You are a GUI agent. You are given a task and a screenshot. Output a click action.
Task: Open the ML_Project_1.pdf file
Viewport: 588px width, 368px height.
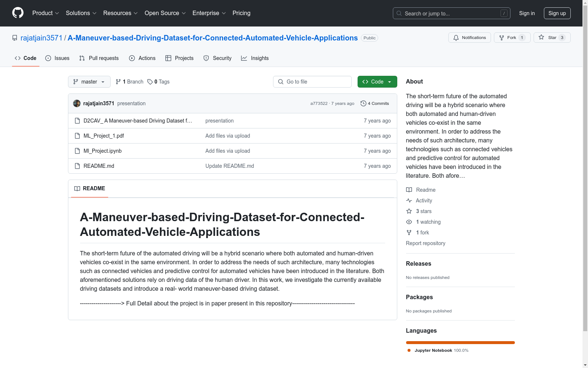pyautogui.click(x=104, y=136)
